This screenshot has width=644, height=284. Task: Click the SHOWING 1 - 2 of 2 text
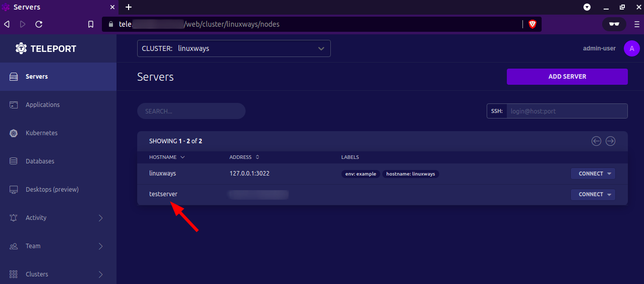[175, 141]
